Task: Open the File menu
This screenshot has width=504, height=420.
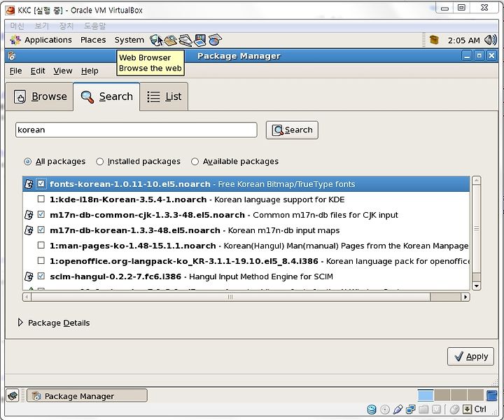Action: (15, 71)
